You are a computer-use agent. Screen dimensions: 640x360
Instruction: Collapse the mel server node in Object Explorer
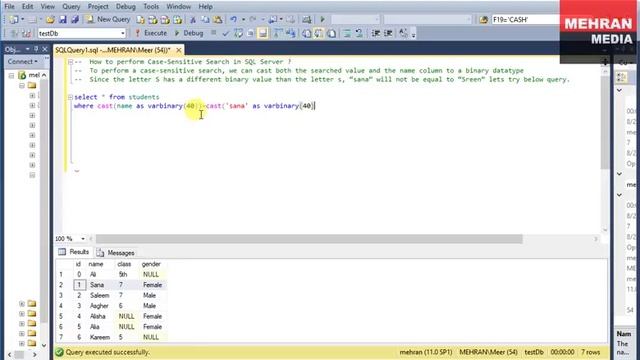[x=11, y=76]
